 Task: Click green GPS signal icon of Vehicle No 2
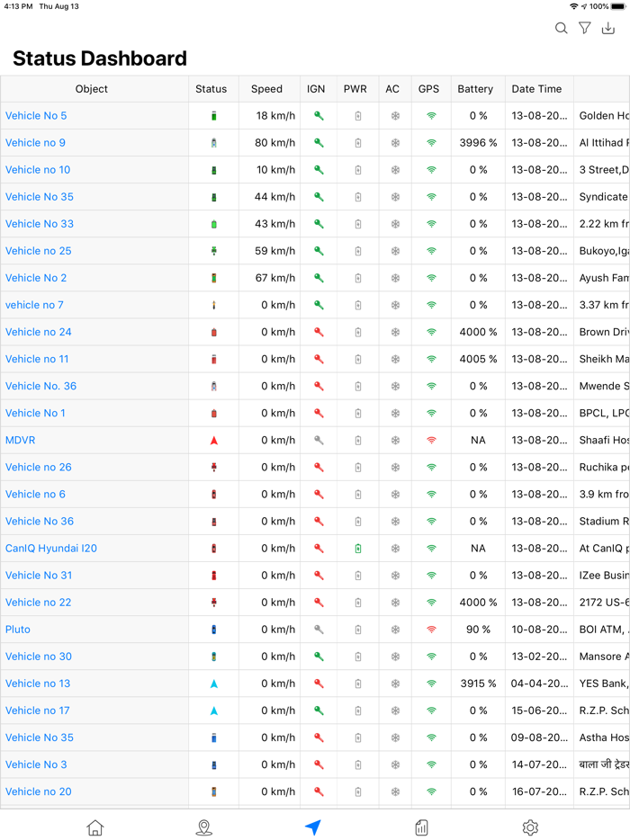431,278
